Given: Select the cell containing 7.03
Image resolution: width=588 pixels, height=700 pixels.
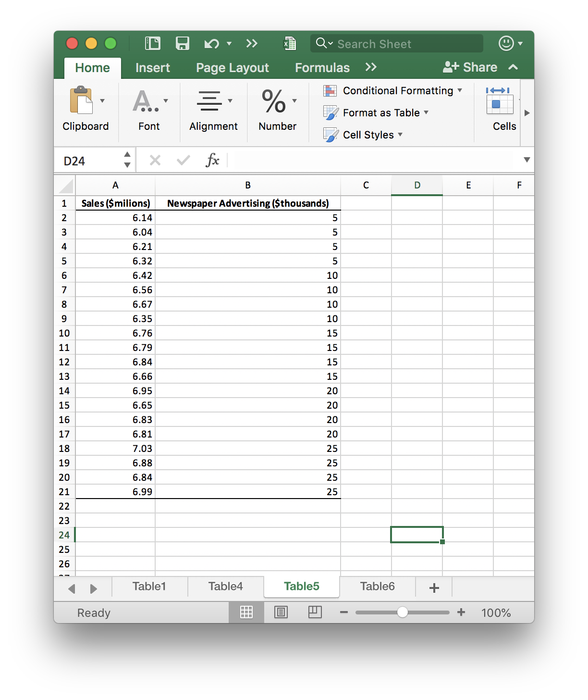Looking at the screenshot, I should (115, 448).
